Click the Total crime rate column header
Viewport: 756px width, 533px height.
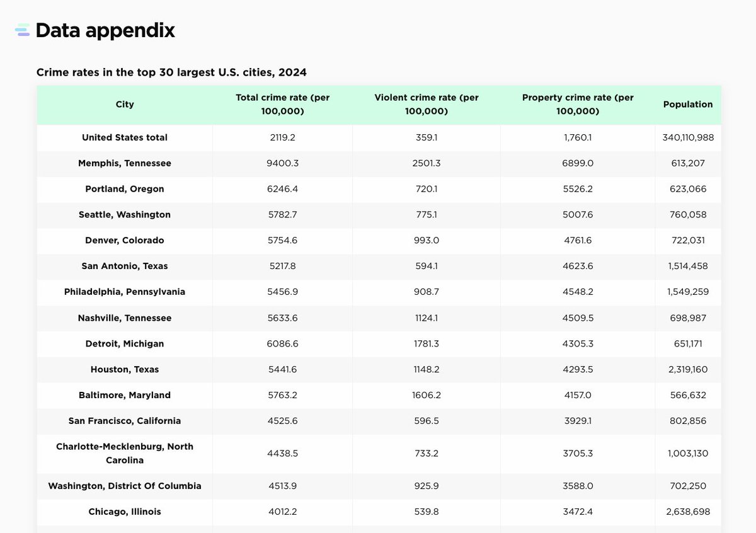pos(282,105)
